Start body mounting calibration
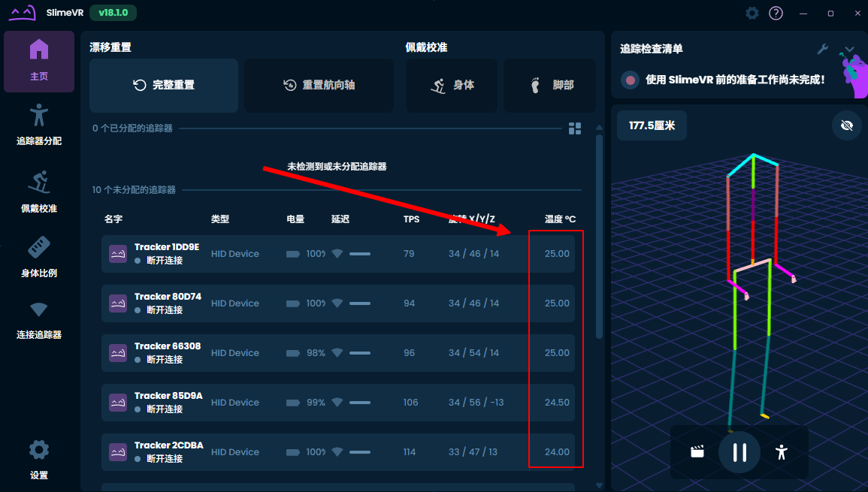Viewport: 868px width, 492px height. pyautogui.click(x=452, y=86)
